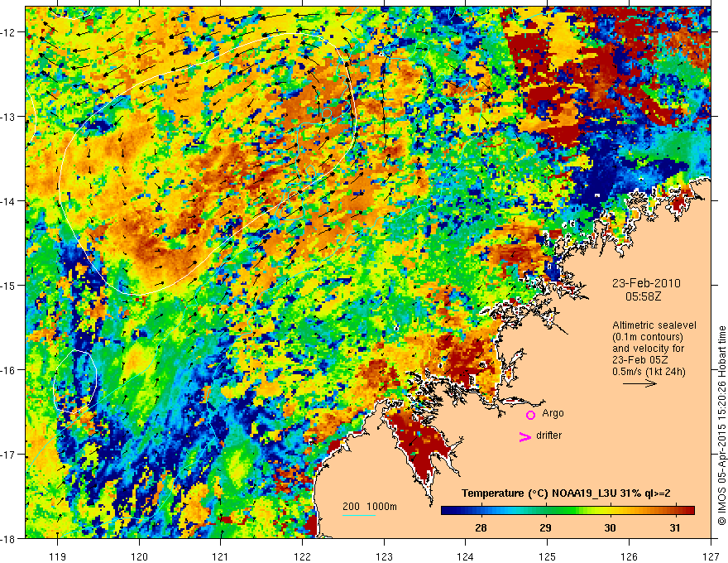Click the longitude axis label 121

(221, 556)
